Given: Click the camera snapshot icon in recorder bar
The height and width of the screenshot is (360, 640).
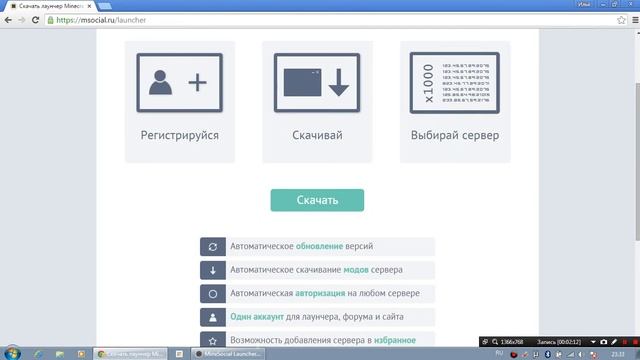Looking at the screenshot, I should pos(604,342).
